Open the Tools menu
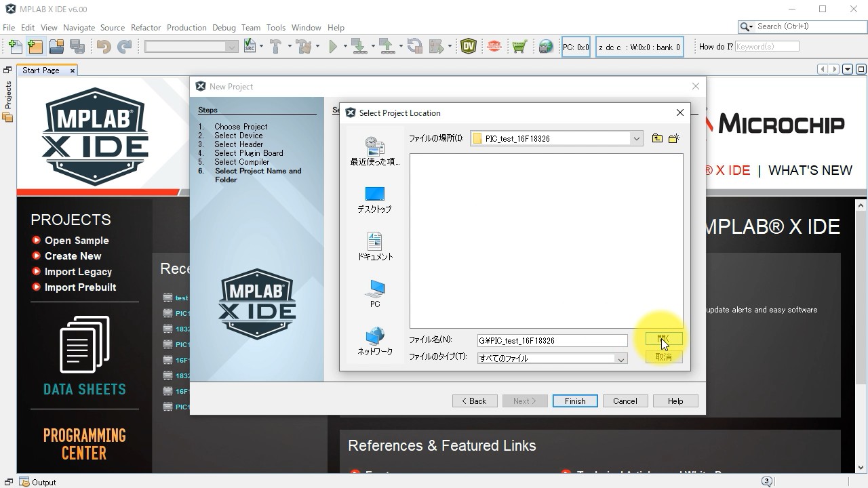This screenshot has width=868, height=488. [x=276, y=28]
